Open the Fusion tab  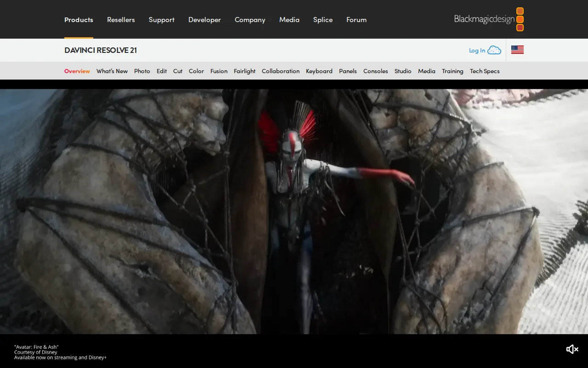point(219,71)
